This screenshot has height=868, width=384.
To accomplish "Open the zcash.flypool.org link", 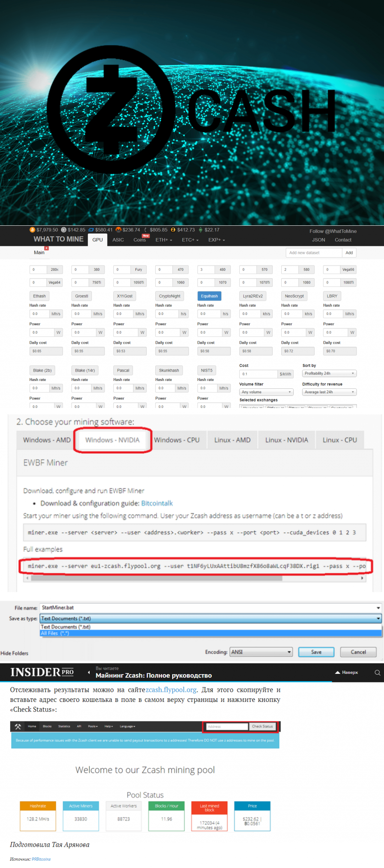I will click(x=171, y=690).
